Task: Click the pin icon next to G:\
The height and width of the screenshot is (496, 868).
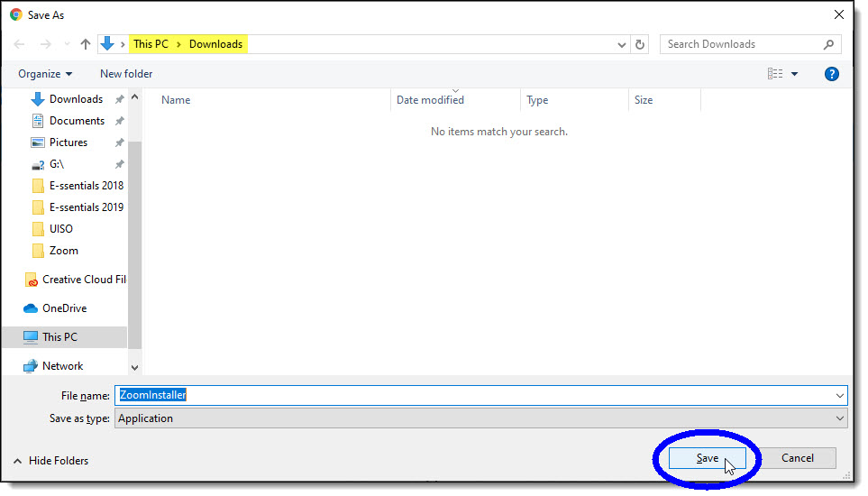Action: [x=119, y=164]
